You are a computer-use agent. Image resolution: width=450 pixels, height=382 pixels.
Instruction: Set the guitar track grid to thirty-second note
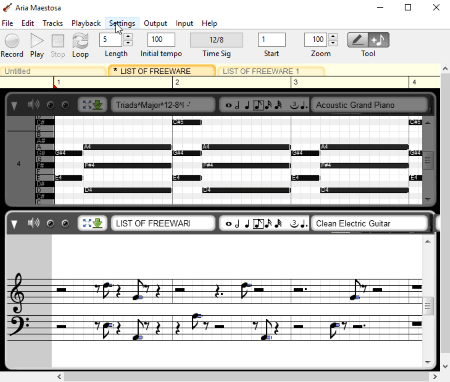tap(279, 224)
